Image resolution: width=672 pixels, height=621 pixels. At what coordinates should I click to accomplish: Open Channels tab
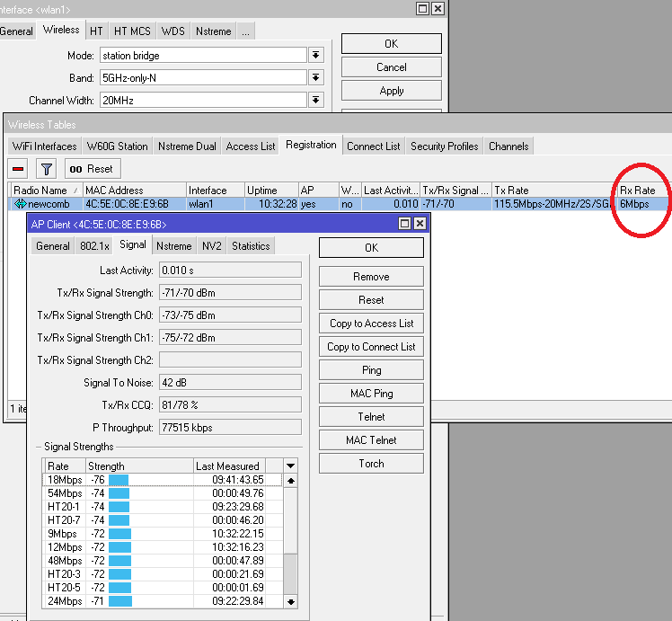508,146
